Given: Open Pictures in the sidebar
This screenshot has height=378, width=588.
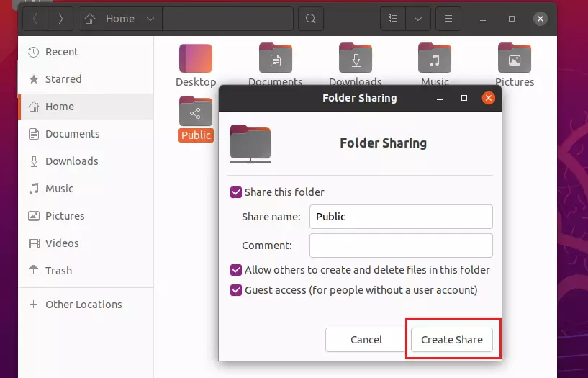Looking at the screenshot, I should (86, 216).
